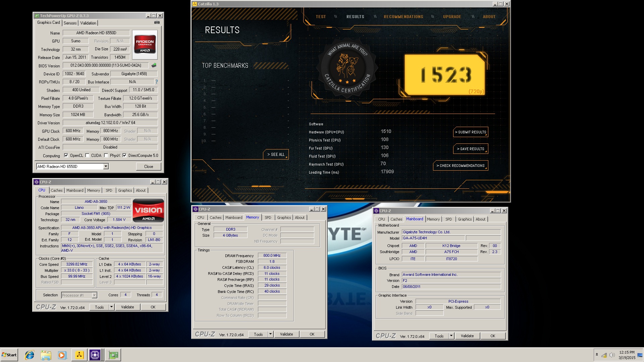This screenshot has width=644, height=362.
Task: Click the CAS# Latency value 6.0 clocks
Action: (x=272, y=267)
